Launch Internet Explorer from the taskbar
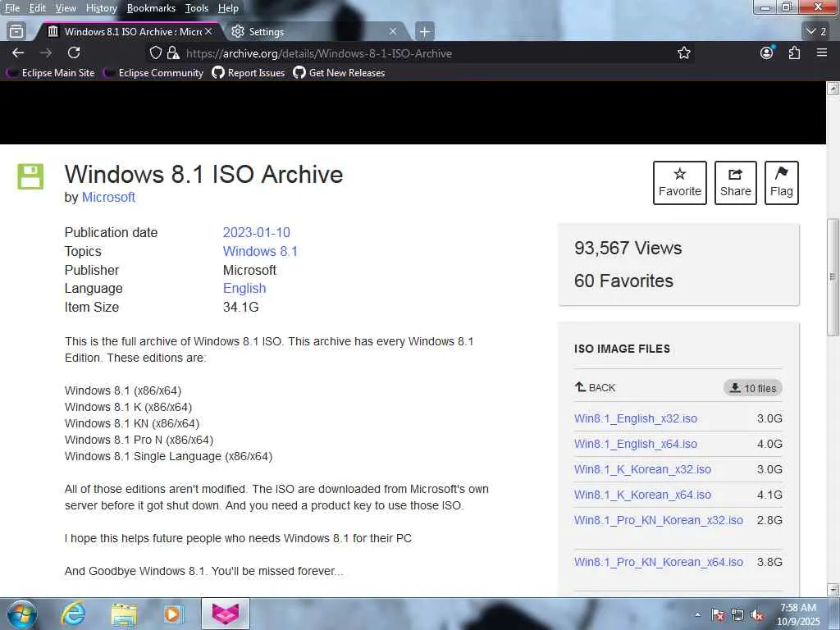Screen dimensions: 840x630 pos(73,614)
